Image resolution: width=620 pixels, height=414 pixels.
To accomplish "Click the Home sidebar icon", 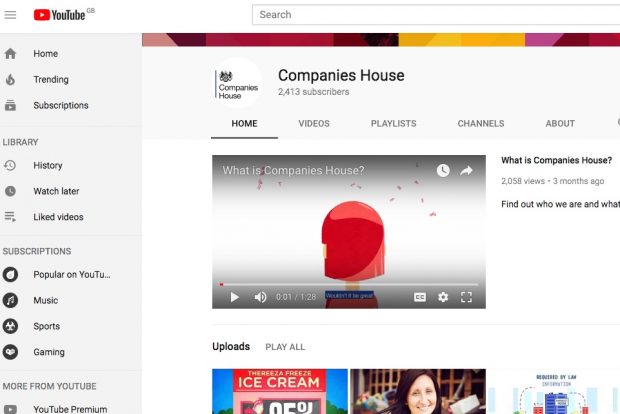I will pyautogui.click(x=10, y=53).
